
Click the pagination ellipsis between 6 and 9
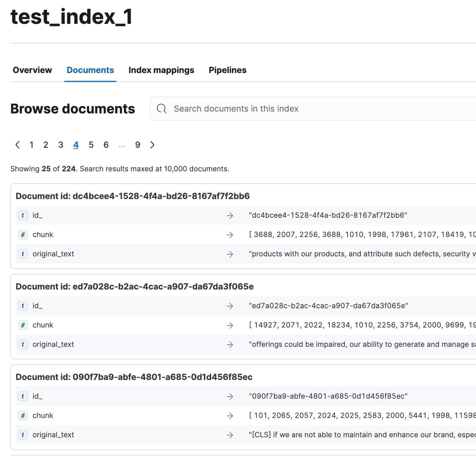[122, 145]
